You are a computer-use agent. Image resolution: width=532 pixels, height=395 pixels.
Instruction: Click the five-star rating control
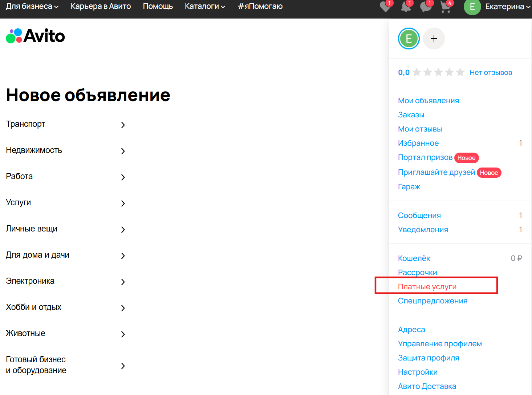point(438,72)
